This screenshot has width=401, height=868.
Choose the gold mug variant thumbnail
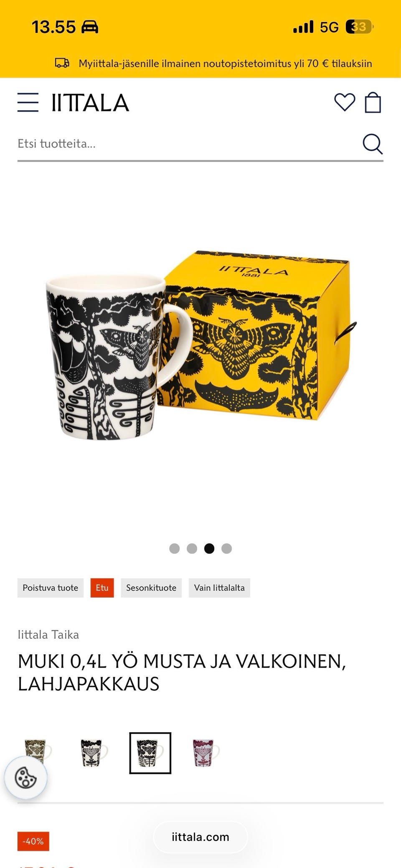pyautogui.click(x=38, y=750)
